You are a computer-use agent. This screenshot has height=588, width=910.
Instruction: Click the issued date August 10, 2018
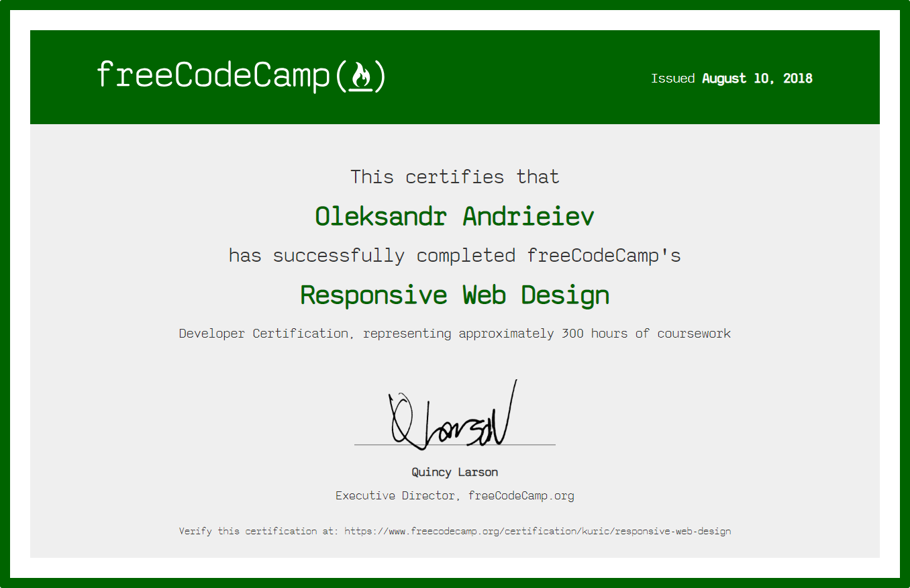coord(756,79)
